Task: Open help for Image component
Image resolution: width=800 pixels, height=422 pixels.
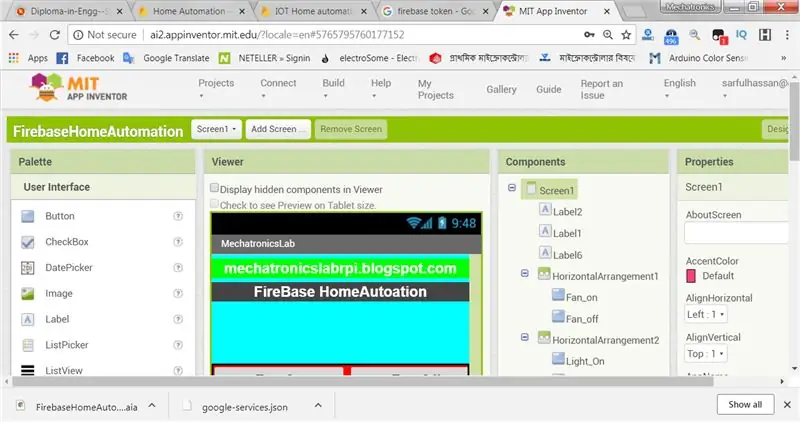Action: [178, 293]
